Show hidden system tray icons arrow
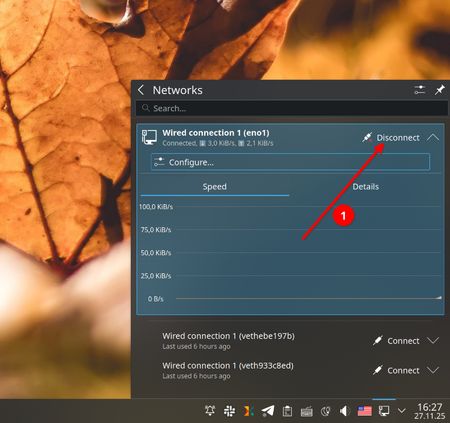 (402, 411)
